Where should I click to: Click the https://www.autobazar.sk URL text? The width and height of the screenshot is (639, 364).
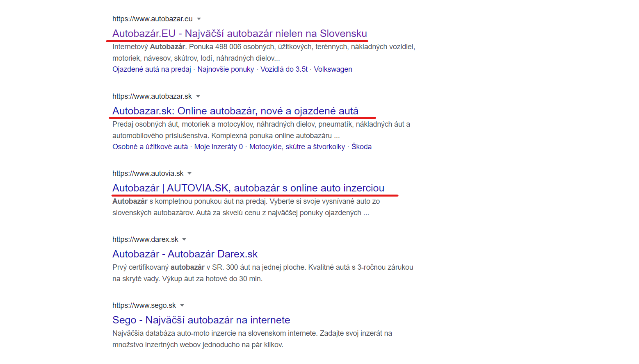[x=152, y=96]
